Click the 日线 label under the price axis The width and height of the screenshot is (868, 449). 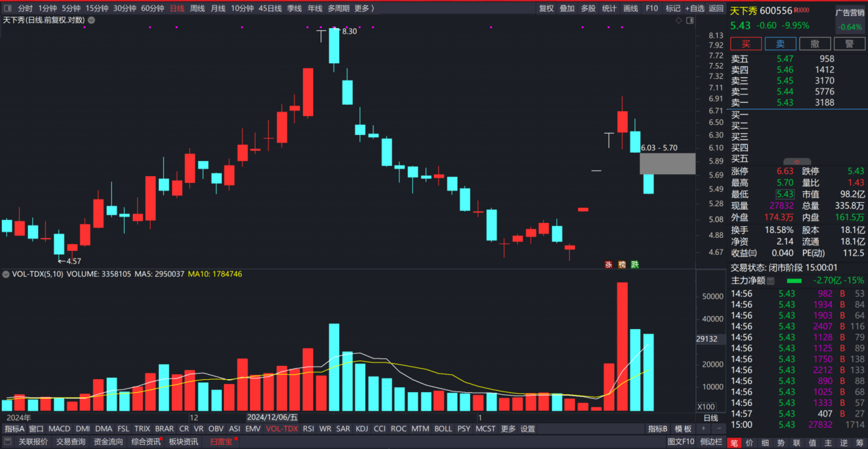(x=710, y=417)
